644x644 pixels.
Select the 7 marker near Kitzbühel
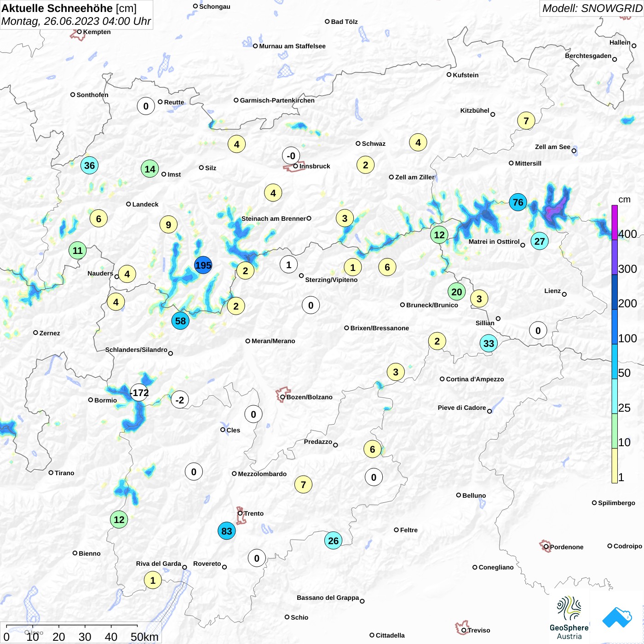click(526, 121)
